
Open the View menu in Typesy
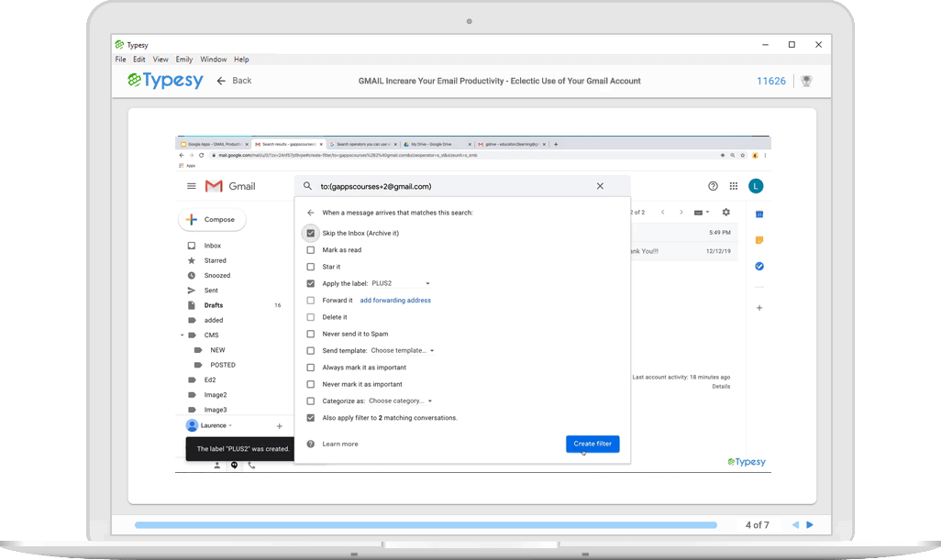point(161,60)
